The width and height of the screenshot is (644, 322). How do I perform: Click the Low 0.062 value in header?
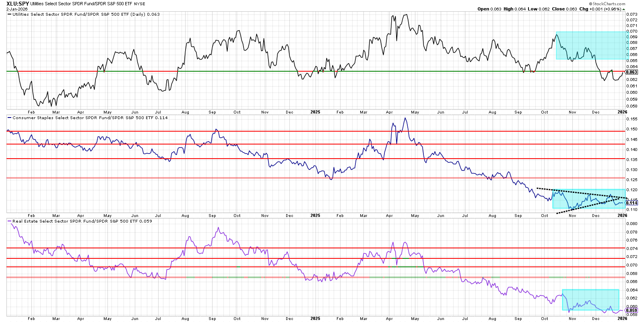coord(539,9)
